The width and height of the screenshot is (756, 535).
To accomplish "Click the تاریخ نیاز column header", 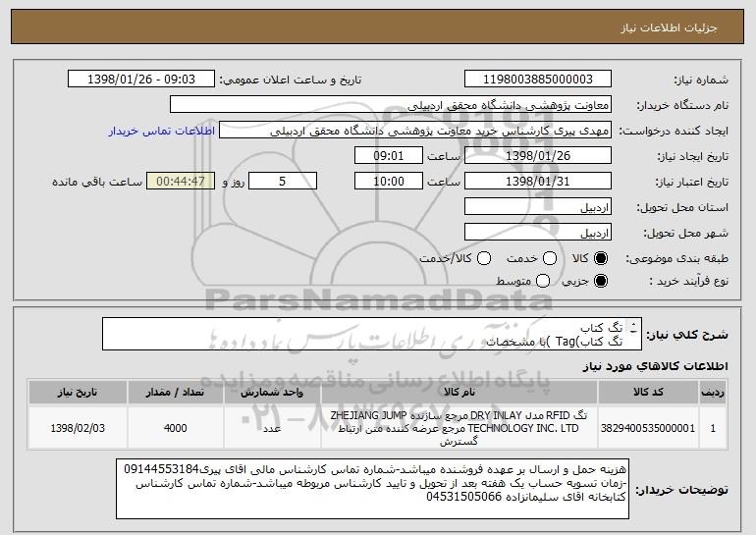I will click(x=78, y=393).
